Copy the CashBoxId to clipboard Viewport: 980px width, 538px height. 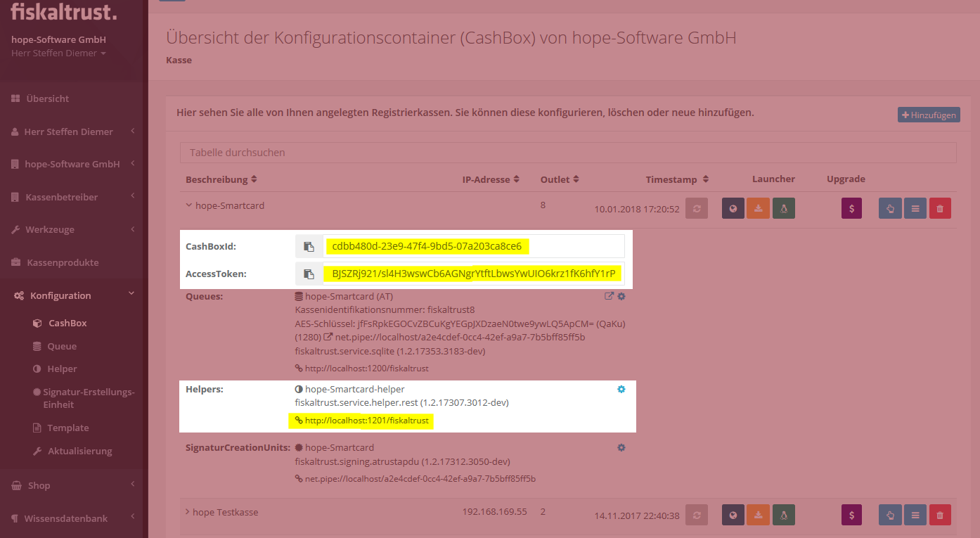click(309, 246)
